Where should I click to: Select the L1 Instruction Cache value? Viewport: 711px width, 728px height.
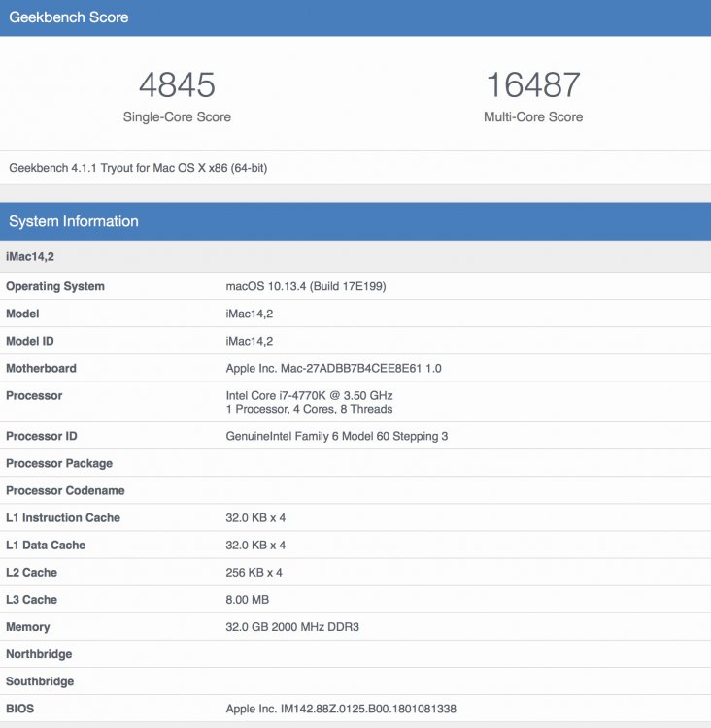tap(255, 518)
